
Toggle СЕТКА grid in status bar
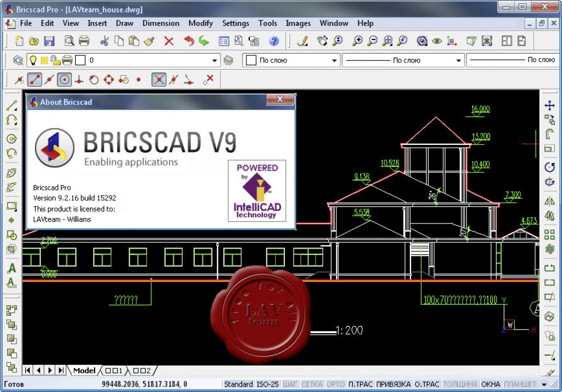pyautogui.click(x=312, y=384)
